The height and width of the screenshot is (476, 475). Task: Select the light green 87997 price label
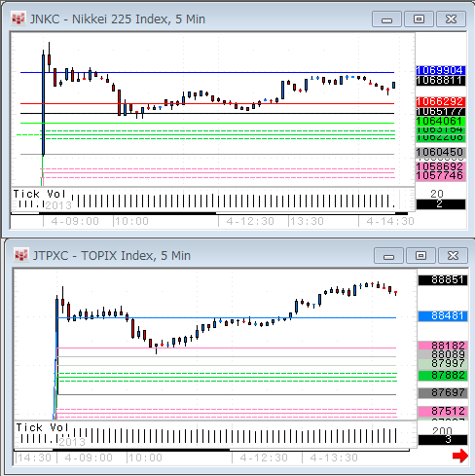pyautogui.click(x=443, y=363)
